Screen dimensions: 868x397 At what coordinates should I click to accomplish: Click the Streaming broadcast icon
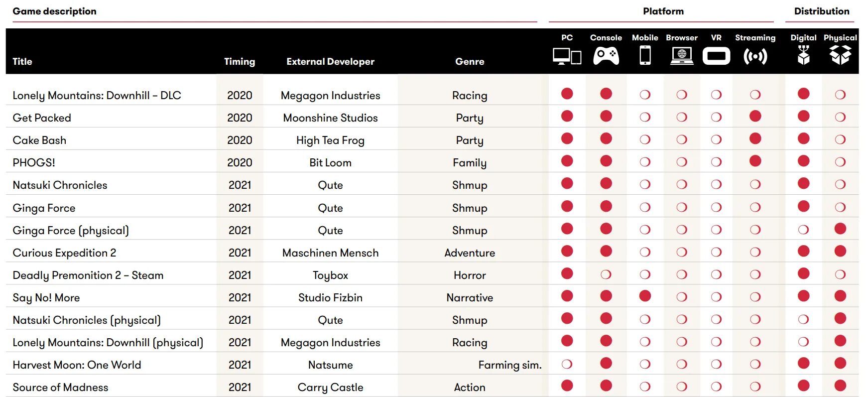755,56
